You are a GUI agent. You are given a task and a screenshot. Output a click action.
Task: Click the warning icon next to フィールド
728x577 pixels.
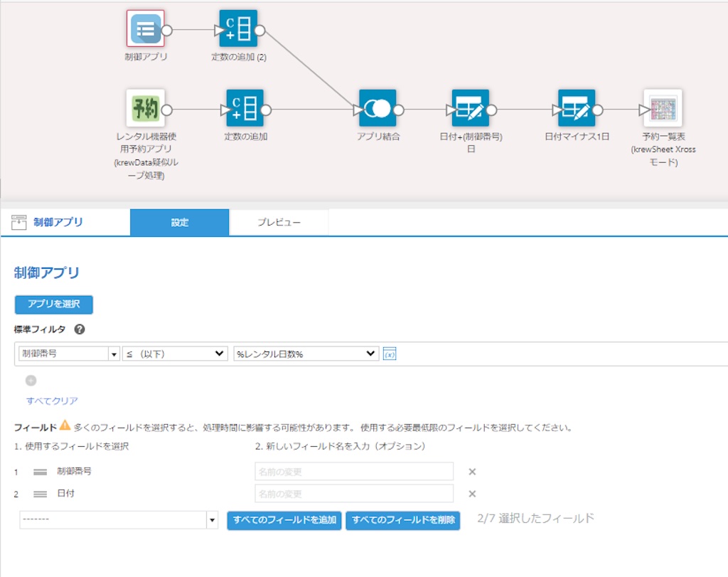coord(65,425)
